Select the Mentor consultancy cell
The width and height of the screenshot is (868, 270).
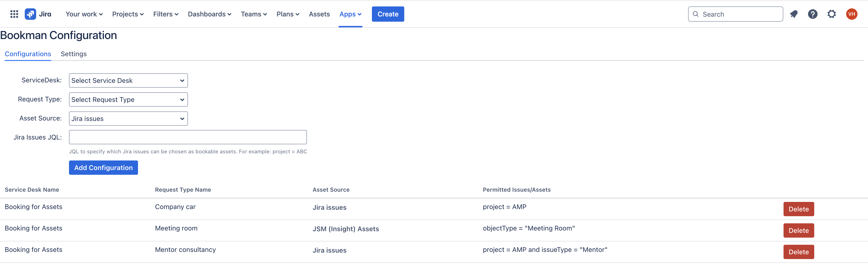(x=185, y=250)
